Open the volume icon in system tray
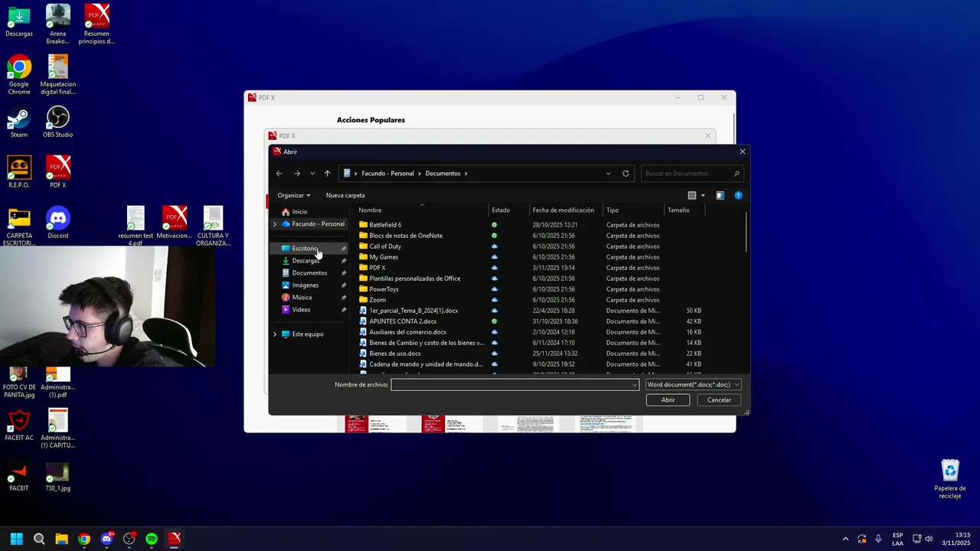 (x=929, y=539)
